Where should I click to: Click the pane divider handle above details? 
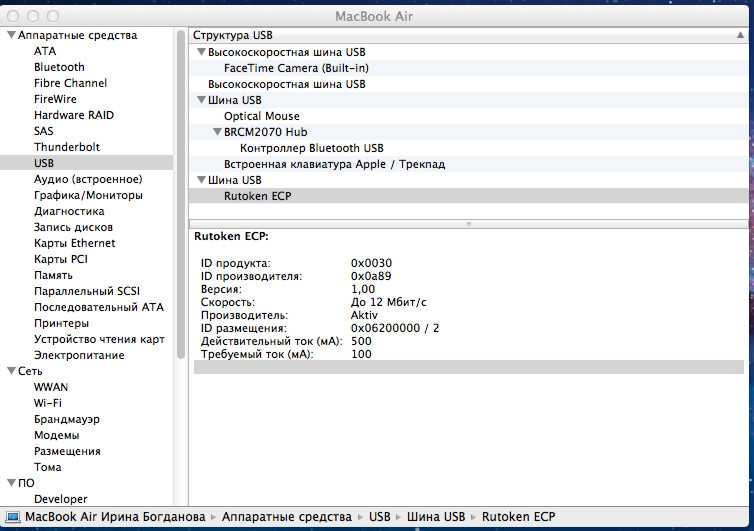coord(471,224)
